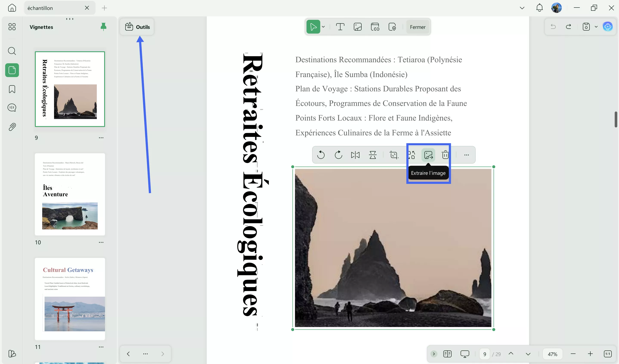
Task: Open the bookmarks sidebar panel
Action: (12, 89)
